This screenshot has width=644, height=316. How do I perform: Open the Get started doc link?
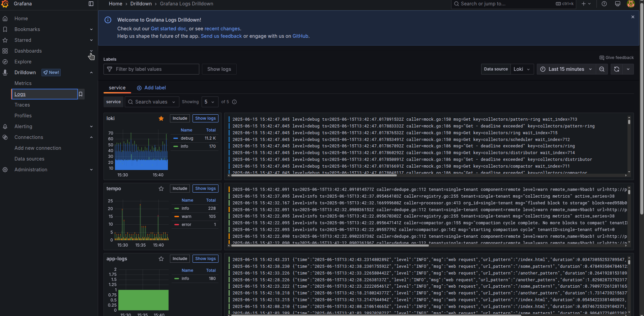pyautogui.click(x=168, y=29)
